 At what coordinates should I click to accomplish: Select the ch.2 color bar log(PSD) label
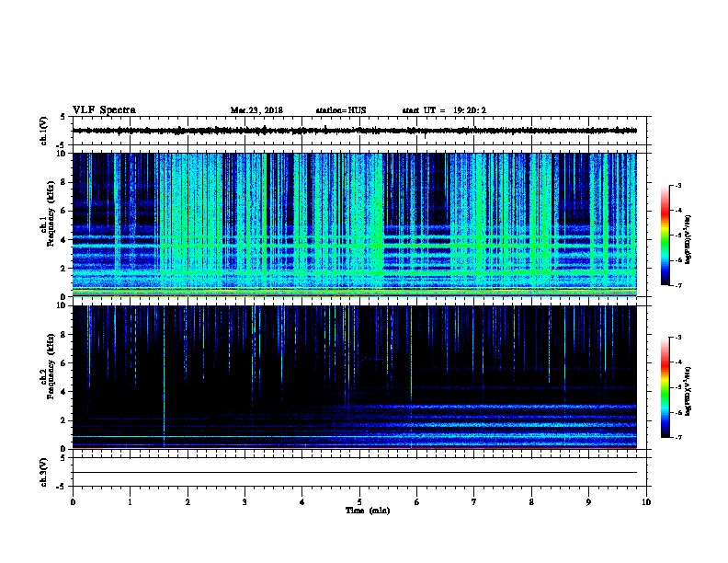click(x=688, y=391)
